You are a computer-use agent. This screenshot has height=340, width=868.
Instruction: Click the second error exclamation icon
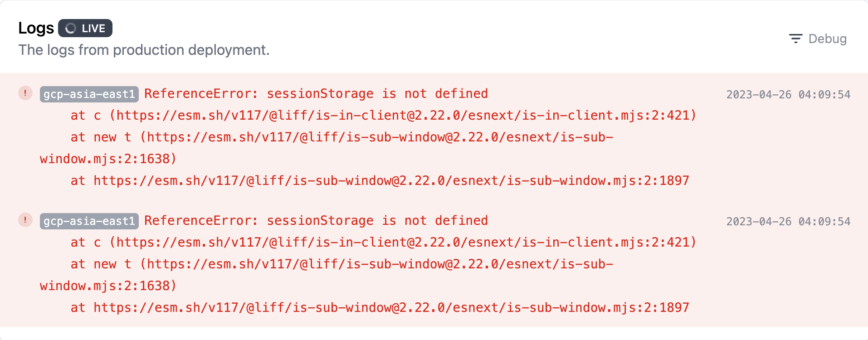point(25,220)
